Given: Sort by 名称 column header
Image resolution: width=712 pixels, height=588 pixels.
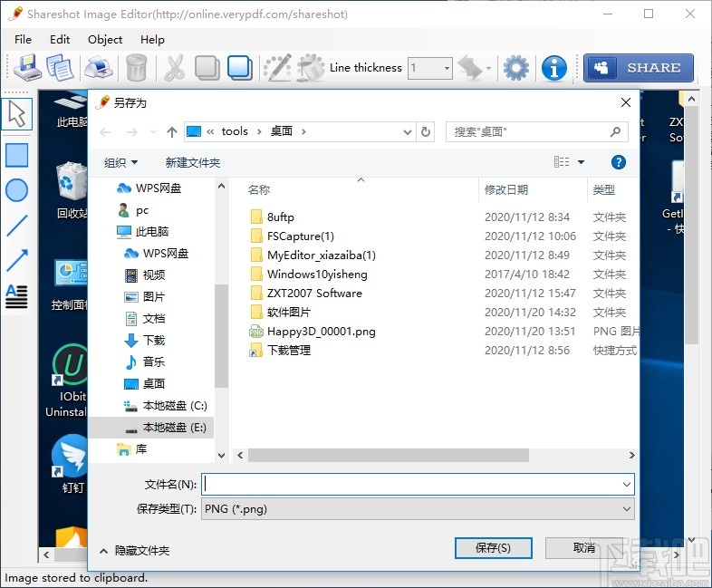Looking at the screenshot, I should 259,189.
